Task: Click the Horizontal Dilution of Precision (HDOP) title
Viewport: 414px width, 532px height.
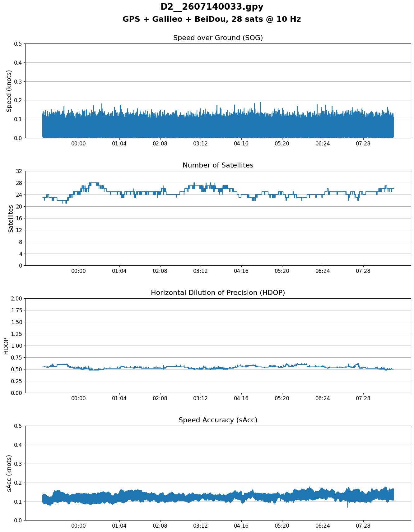Action: pyautogui.click(x=218, y=293)
